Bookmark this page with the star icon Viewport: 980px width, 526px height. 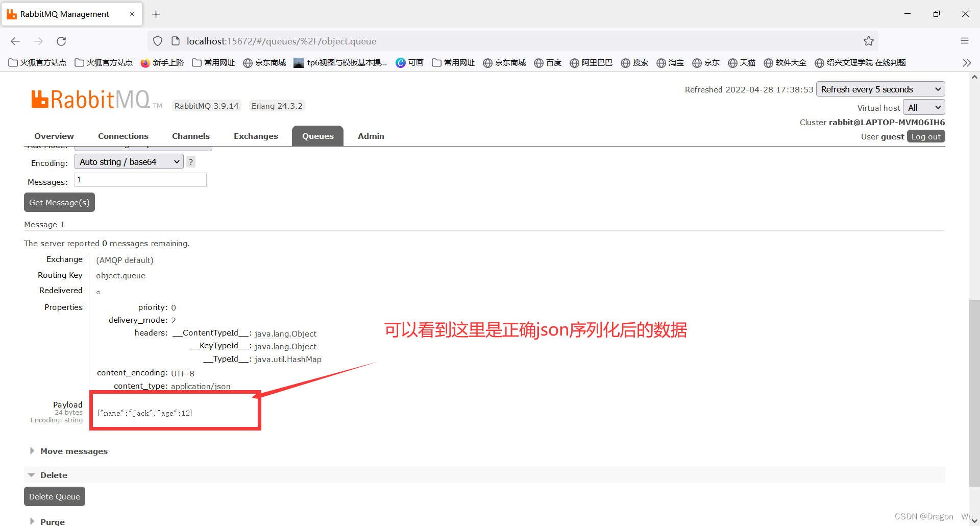click(869, 41)
